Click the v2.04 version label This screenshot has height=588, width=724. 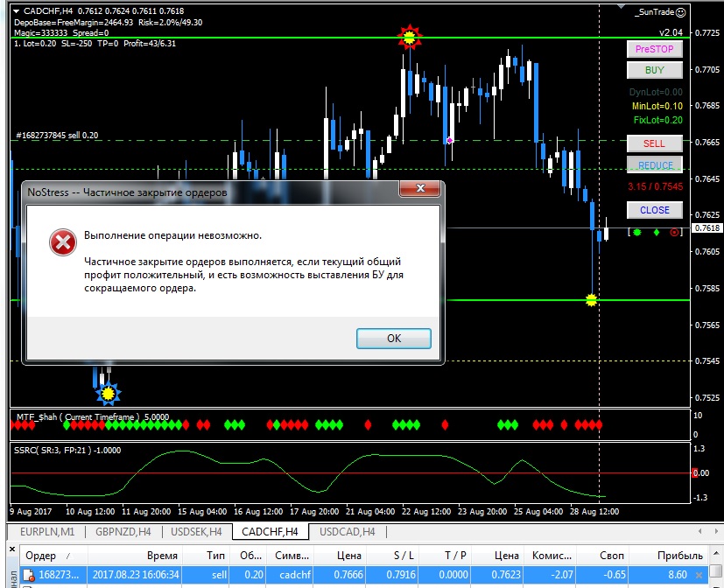tap(671, 32)
